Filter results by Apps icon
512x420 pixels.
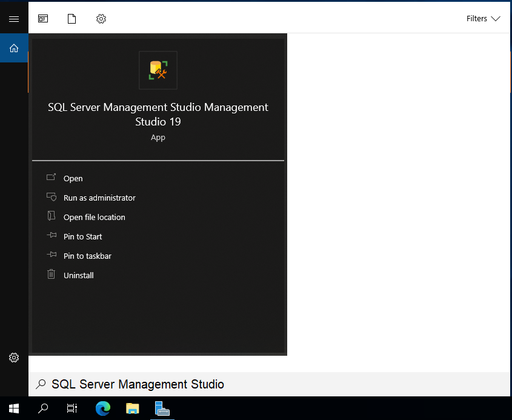click(x=43, y=19)
